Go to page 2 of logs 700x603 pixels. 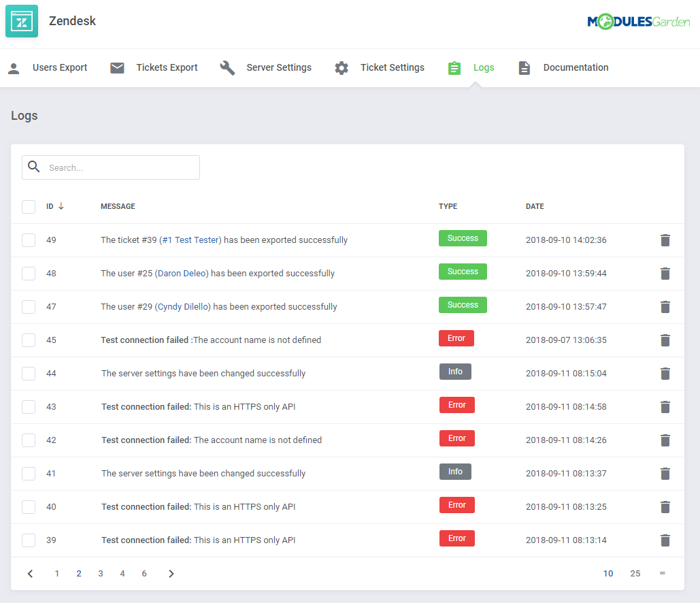tap(79, 574)
